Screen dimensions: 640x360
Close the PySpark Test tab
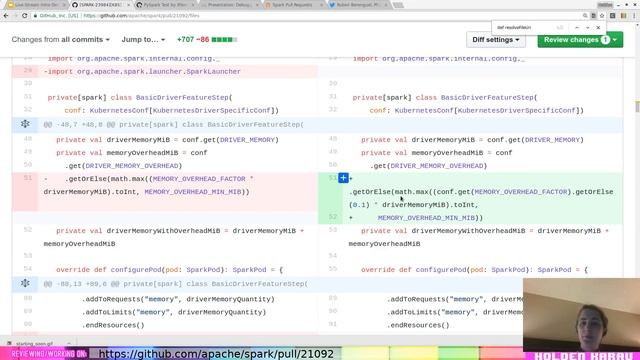click(193, 5)
